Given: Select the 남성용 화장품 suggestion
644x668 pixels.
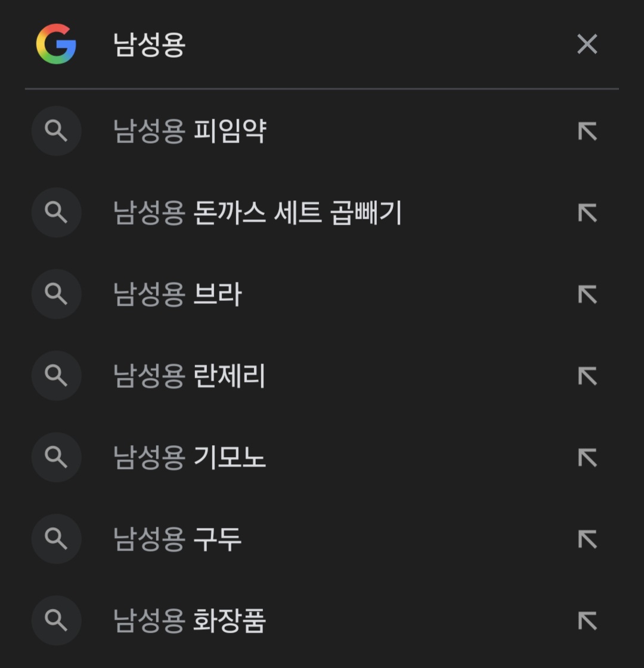Looking at the screenshot, I should click(190, 621).
